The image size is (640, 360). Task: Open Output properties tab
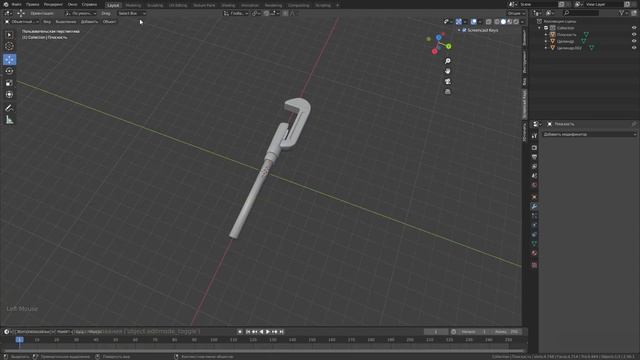(534, 157)
